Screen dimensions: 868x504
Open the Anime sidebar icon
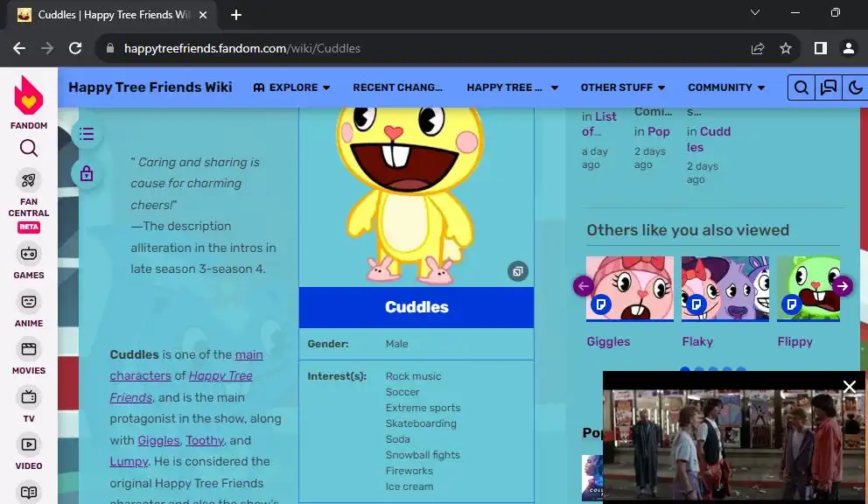tap(29, 302)
